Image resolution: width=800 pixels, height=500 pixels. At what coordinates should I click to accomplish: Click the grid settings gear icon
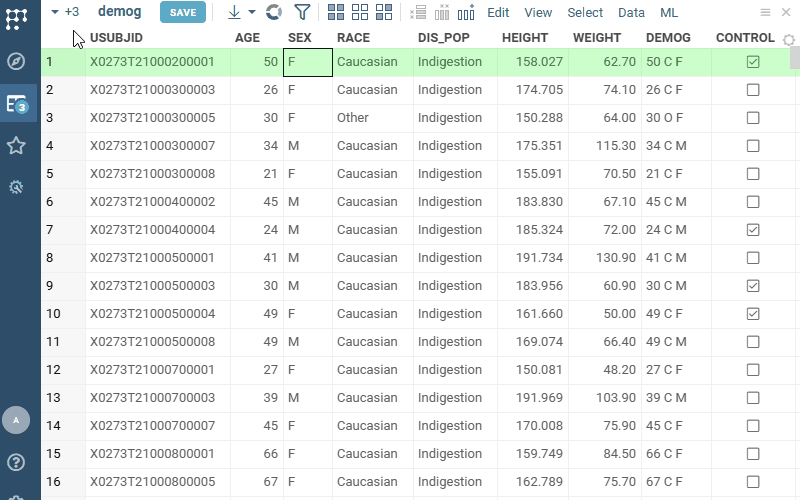coord(789,41)
